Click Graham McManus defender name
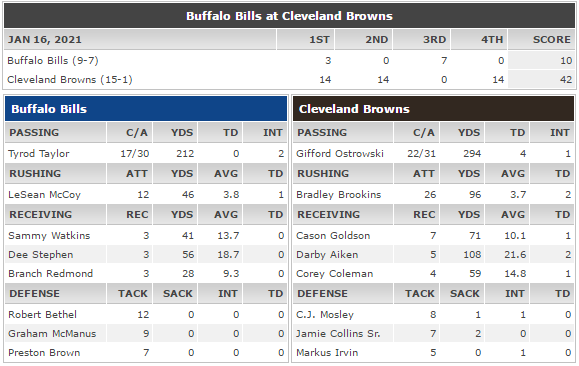The width and height of the screenshot is (579, 366). pyautogui.click(x=52, y=334)
